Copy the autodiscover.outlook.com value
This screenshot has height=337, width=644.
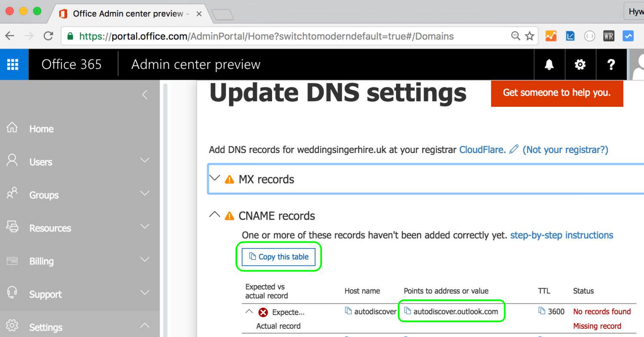(x=408, y=311)
